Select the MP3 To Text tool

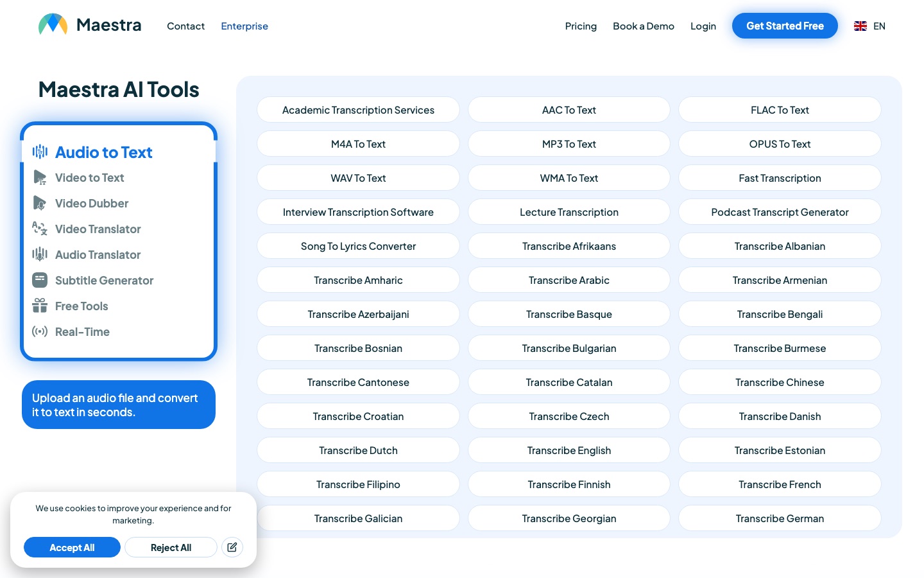[569, 144]
